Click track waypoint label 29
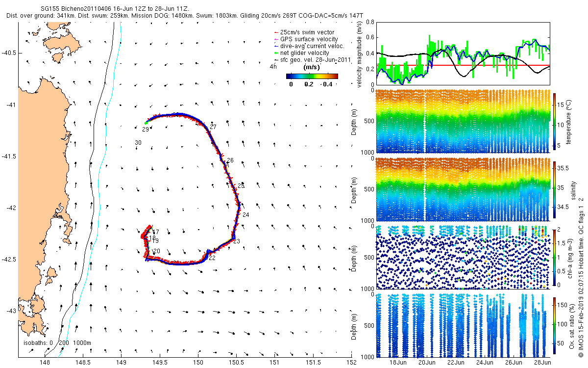Viewport: 588px width, 368px height. (x=145, y=130)
